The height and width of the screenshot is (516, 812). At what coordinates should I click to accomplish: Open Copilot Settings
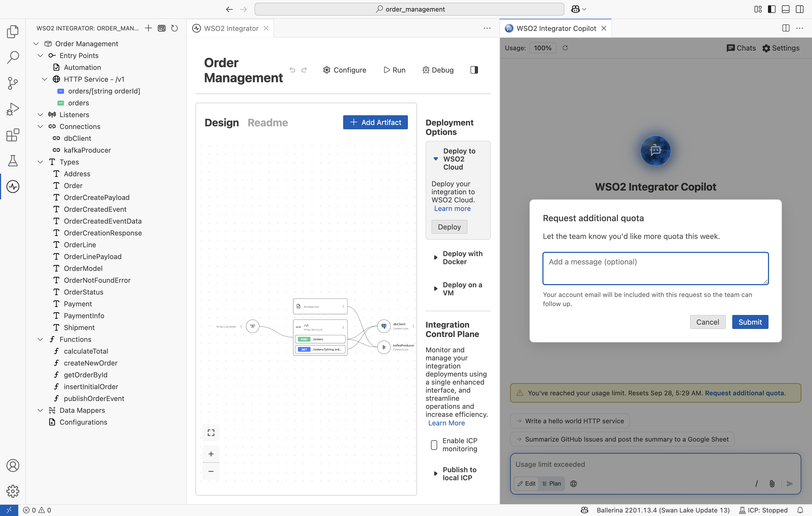781,48
